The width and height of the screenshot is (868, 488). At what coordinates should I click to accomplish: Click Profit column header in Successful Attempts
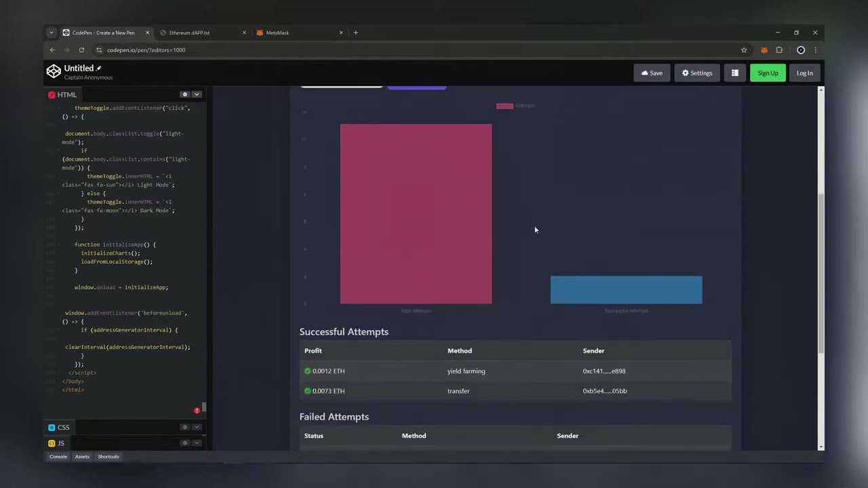pyautogui.click(x=313, y=350)
